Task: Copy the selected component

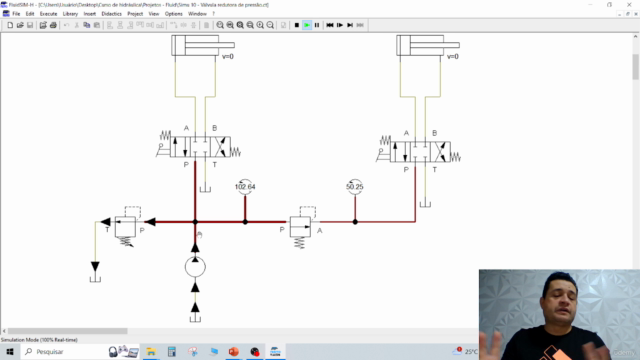Action: 87,25
